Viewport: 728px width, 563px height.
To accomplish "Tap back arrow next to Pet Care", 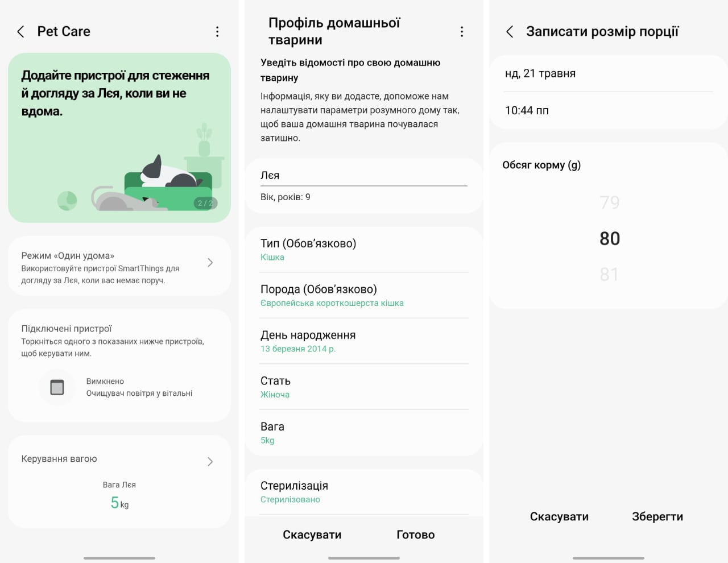I will 21,32.
